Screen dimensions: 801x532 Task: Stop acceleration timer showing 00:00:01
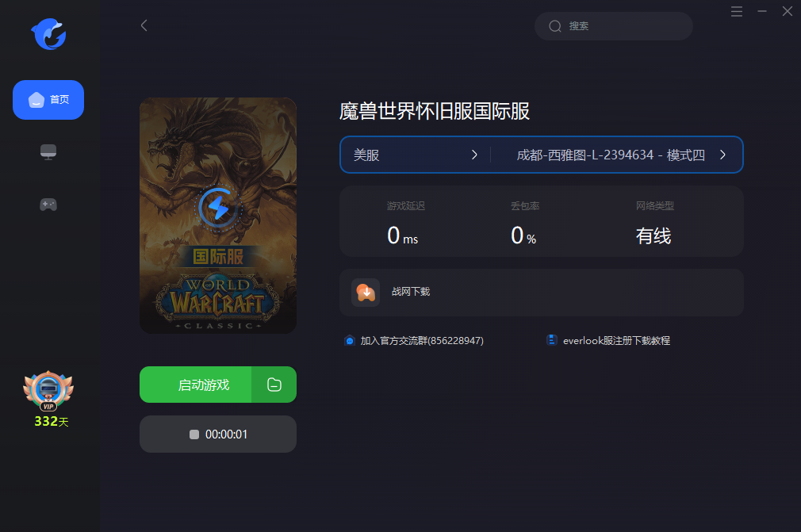coord(218,434)
